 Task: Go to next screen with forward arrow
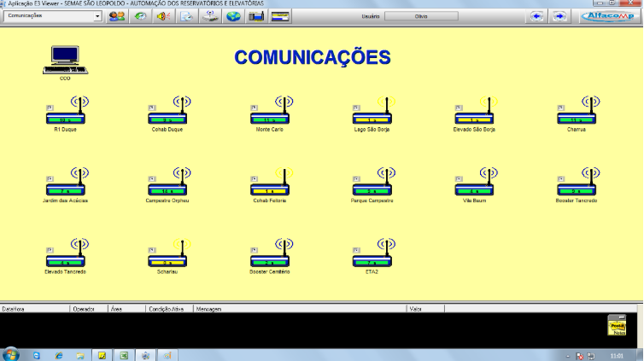tap(558, 16)
